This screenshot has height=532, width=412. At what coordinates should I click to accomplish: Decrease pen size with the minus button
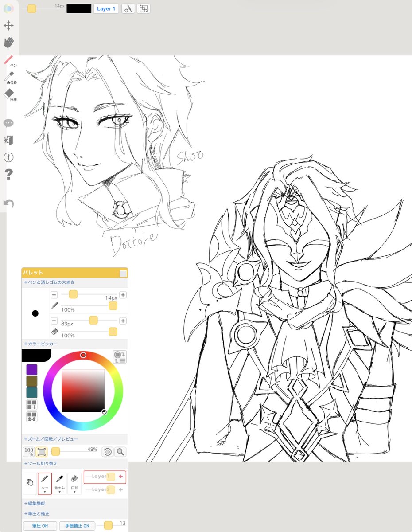pos(54,295)
